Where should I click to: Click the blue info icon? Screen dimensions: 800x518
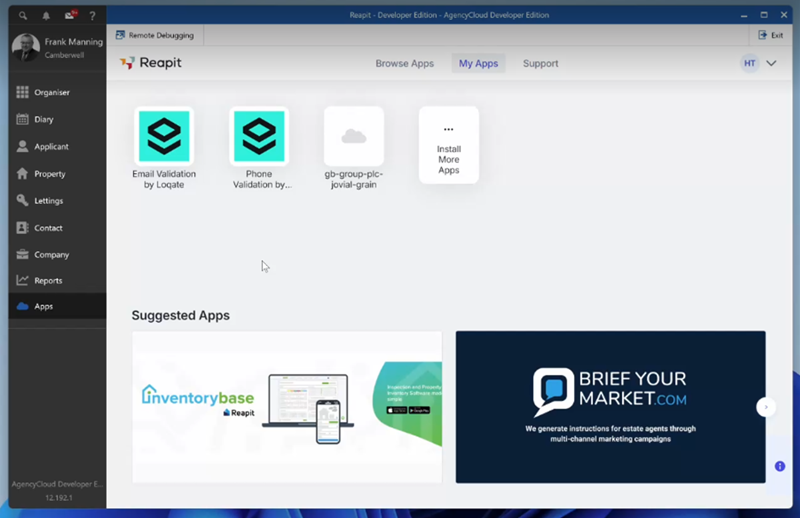[x=780, y=466]
